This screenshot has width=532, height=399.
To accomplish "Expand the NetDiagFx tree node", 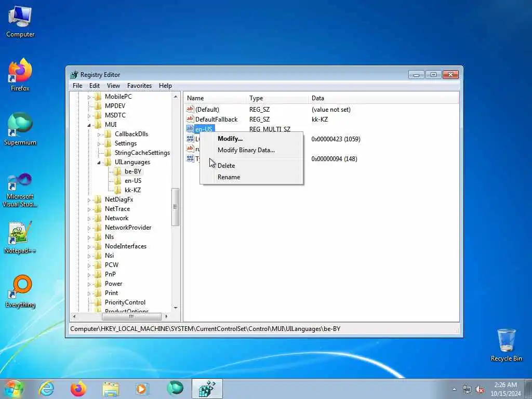I will pyautogui.click(x=89, y=200).
